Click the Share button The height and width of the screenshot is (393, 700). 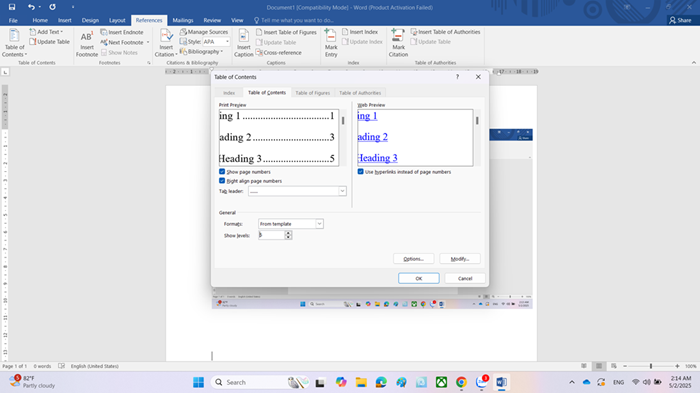680,20
